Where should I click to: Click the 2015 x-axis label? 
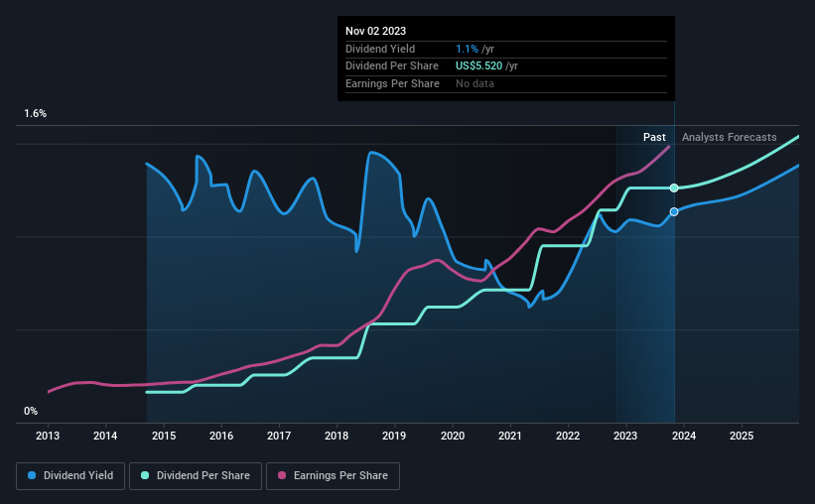click(163, 436)
